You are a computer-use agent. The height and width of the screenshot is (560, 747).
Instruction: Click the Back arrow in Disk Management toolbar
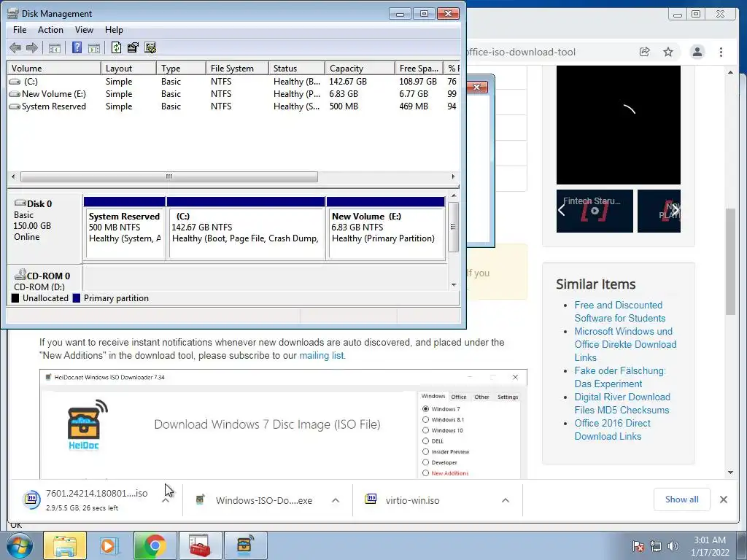tap(15, 47)
